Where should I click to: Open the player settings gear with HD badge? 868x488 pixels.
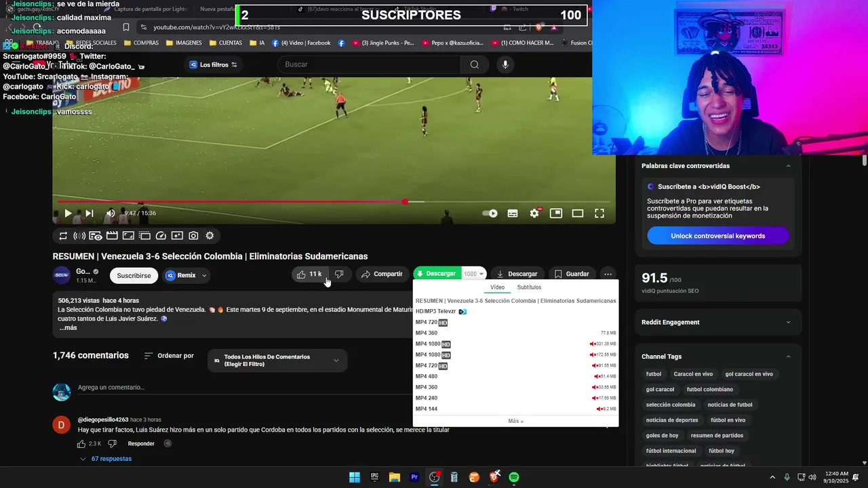click(x=534, y=213)
